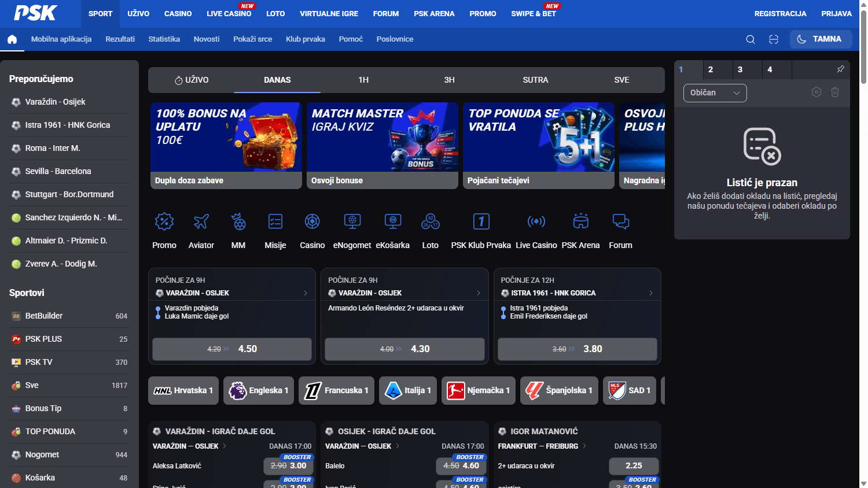Open the Loto shortcut icon
868x488 pixels.
[x=431, y=221]
